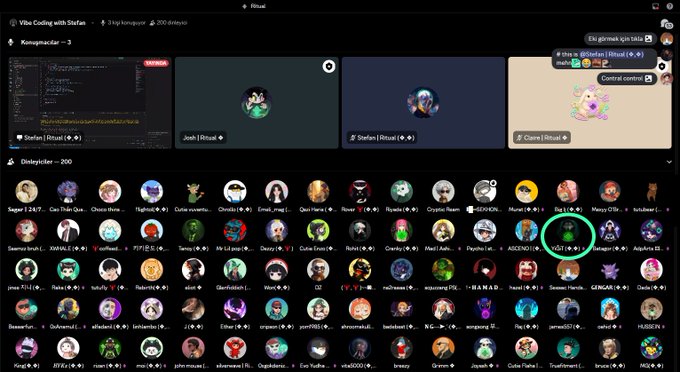
Task: Click the YAYINDA live badge
Action: click(156, 63)
